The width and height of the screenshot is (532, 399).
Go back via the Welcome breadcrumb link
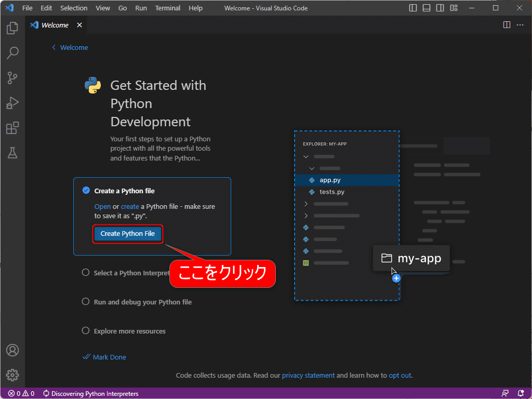(x=70, y=47)
